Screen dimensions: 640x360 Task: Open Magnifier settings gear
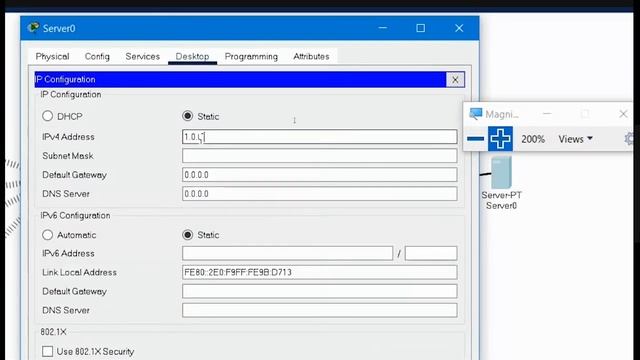(x=630, y=139)
